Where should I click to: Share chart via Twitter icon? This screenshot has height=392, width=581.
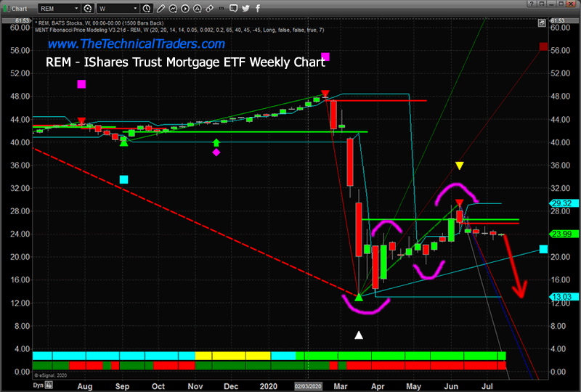tap(245, 8)
